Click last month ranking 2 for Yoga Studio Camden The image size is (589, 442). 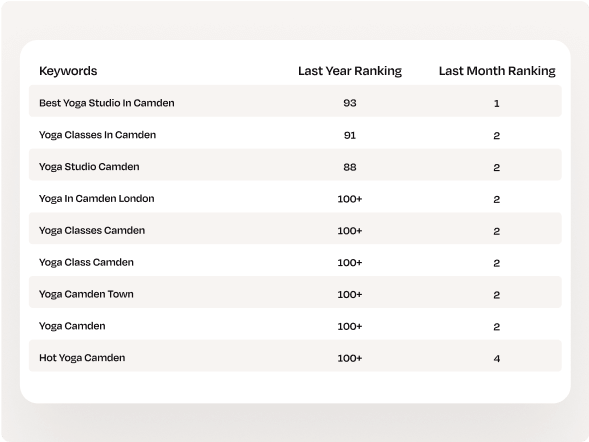[x=497, y=167]
